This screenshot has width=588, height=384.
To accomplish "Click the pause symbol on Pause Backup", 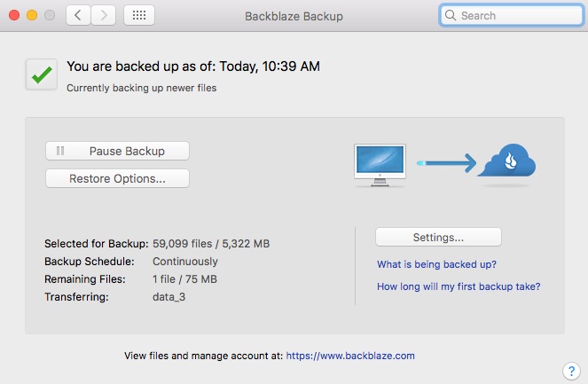I will [60, 151].
